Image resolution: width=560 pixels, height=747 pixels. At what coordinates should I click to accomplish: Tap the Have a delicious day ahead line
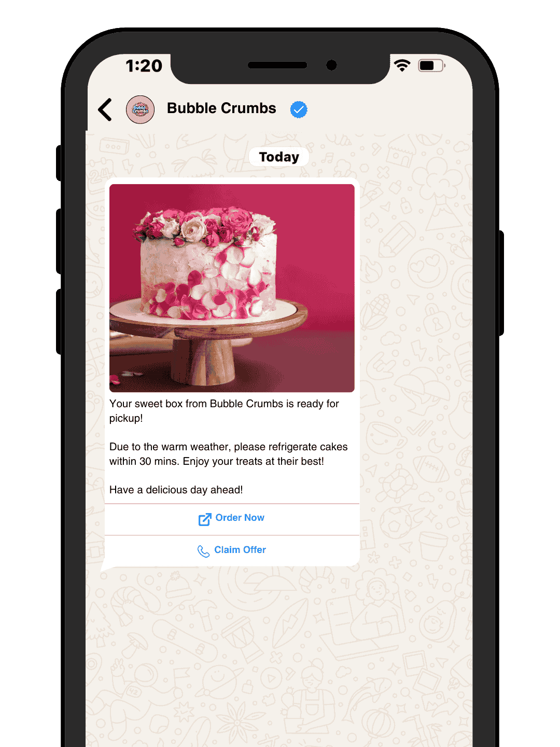click(176, 490)
